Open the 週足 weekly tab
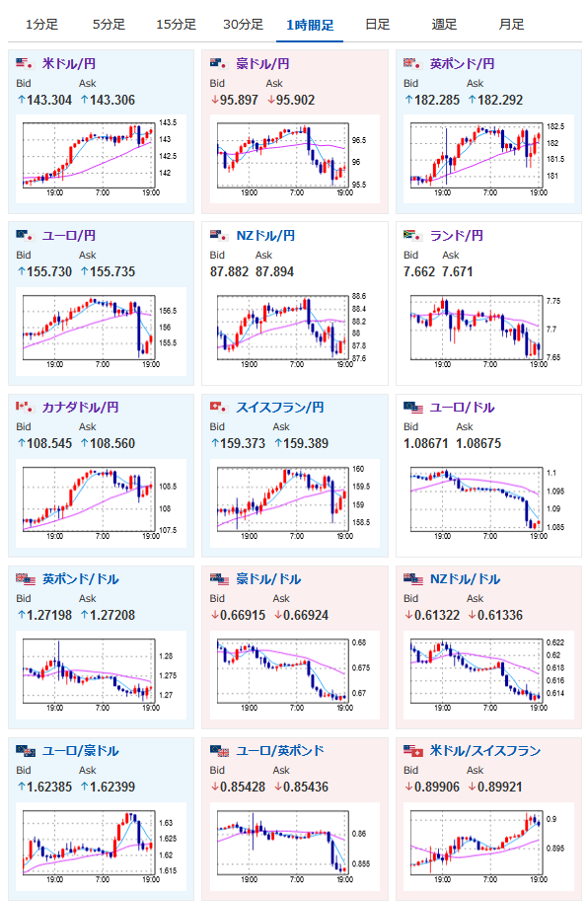The width and height of the screenshot is (588, 904). click(444, 25)
